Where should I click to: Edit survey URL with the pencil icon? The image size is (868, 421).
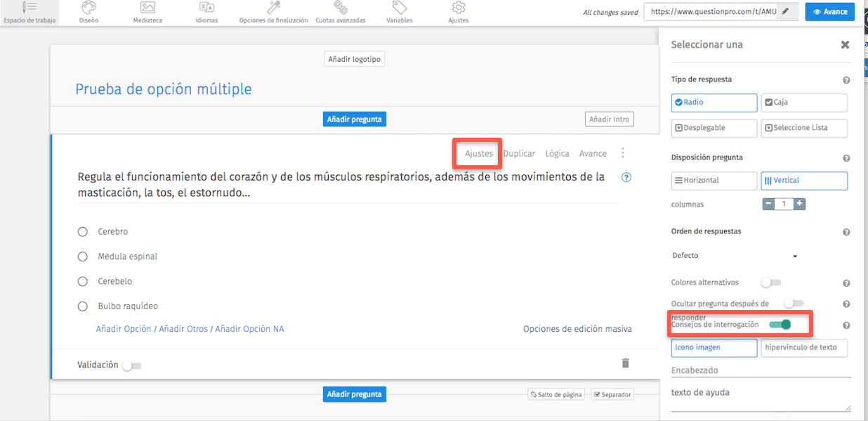tap(785, 12)
